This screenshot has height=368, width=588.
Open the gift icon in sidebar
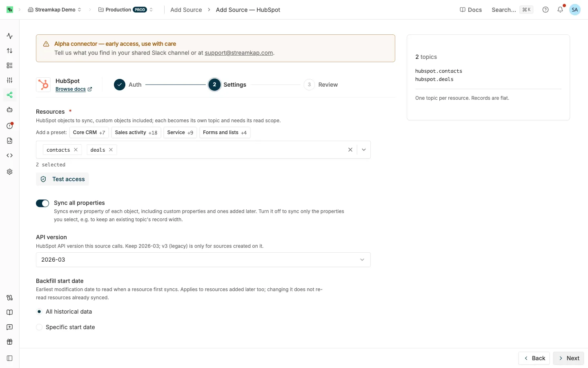point(10,342)
